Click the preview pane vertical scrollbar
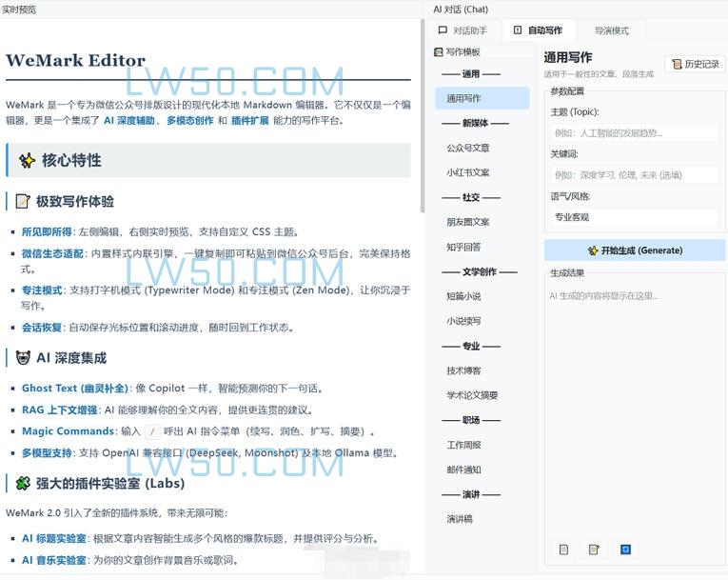Screen dimensions: 728x580 [x=423, y=116]
